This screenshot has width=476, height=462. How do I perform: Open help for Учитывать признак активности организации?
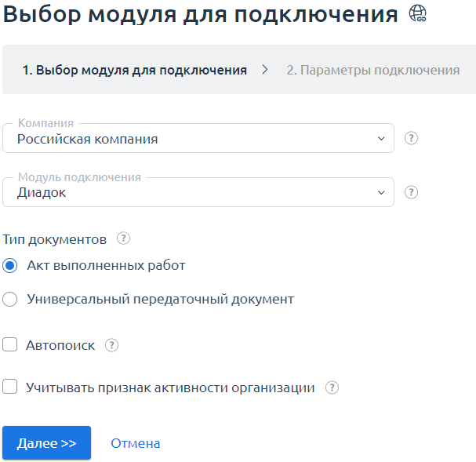[x=332, y=387]
